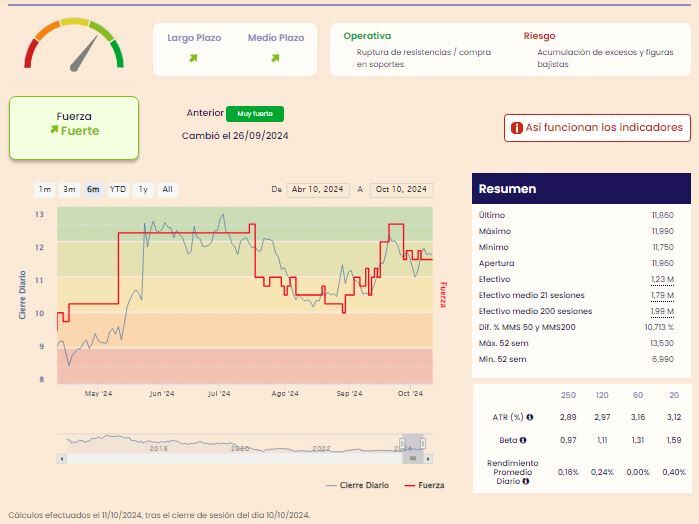Screen dimensions: 699x524
Task: Switch chart range to 1y
Action: (x=143, y=190)
